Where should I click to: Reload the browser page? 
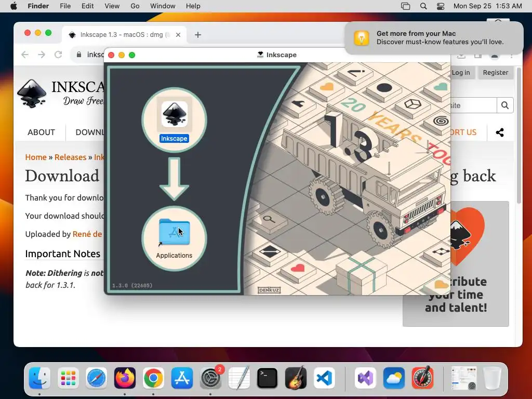58,54
